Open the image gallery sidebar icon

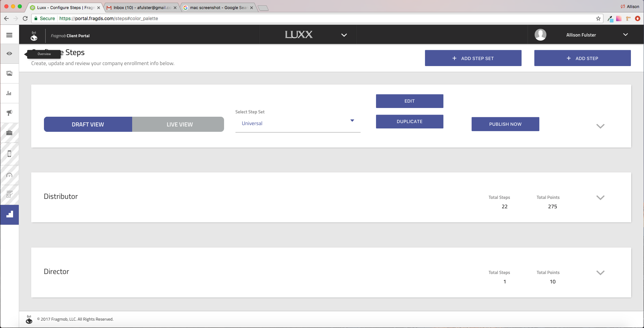point(9,73)
